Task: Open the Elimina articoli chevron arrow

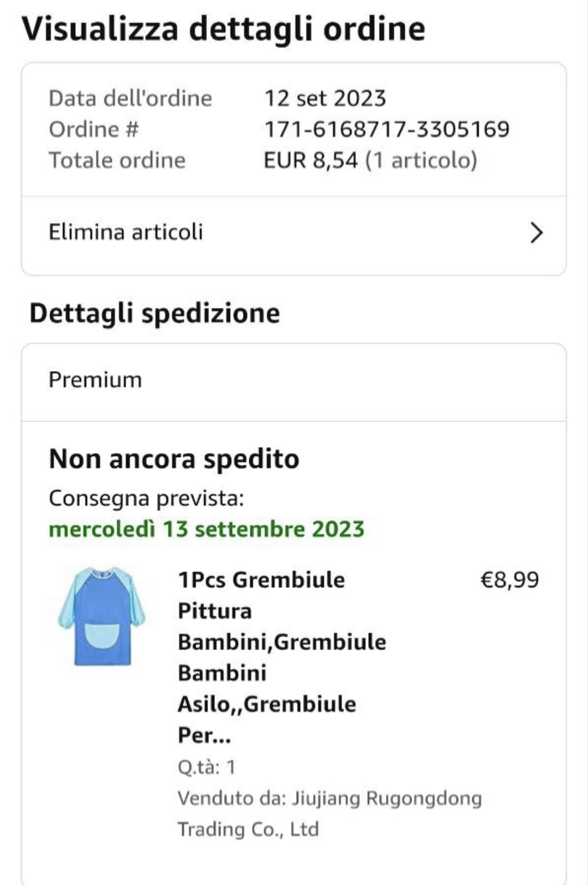Action: pos(536,233)
